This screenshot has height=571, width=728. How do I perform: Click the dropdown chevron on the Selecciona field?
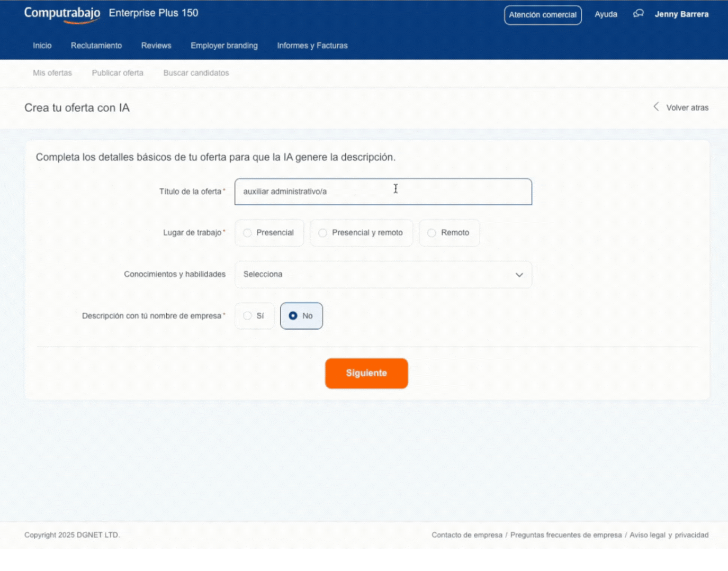point(518,275)
